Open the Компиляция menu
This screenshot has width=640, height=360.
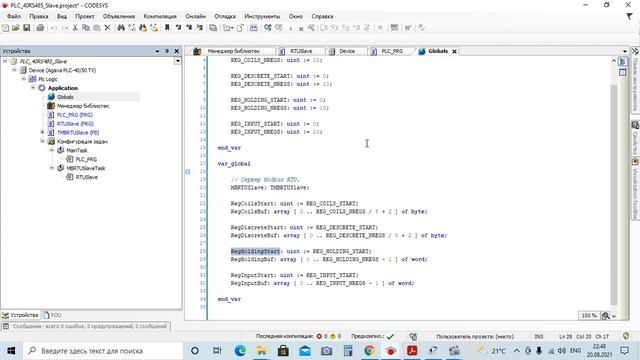click(x=160, y=16)
